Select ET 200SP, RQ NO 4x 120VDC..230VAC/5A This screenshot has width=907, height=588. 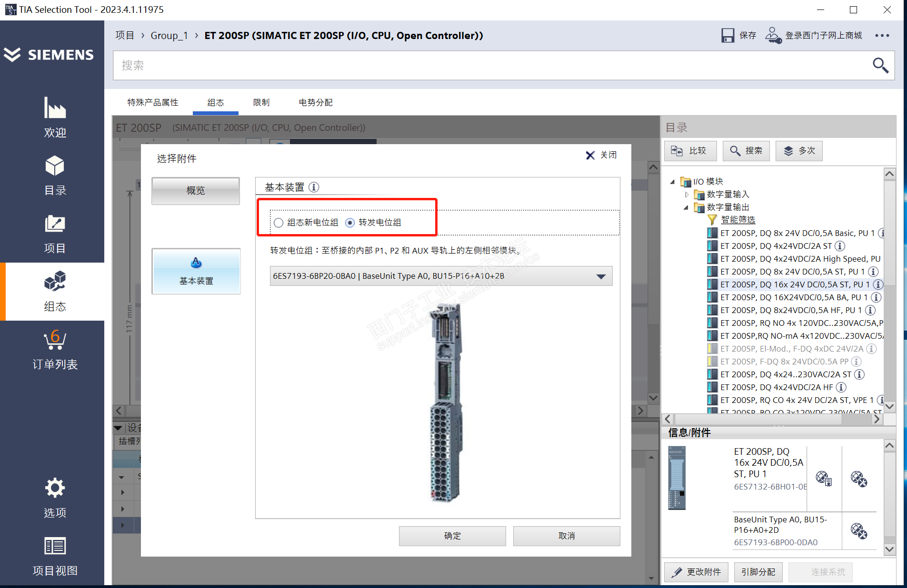pos(802,323)
